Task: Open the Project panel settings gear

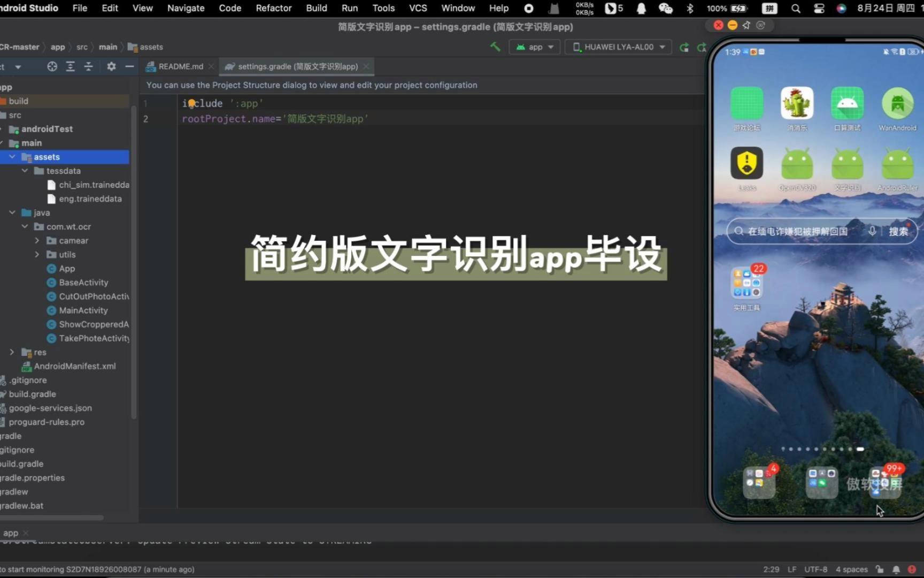Action: [111, 66]
